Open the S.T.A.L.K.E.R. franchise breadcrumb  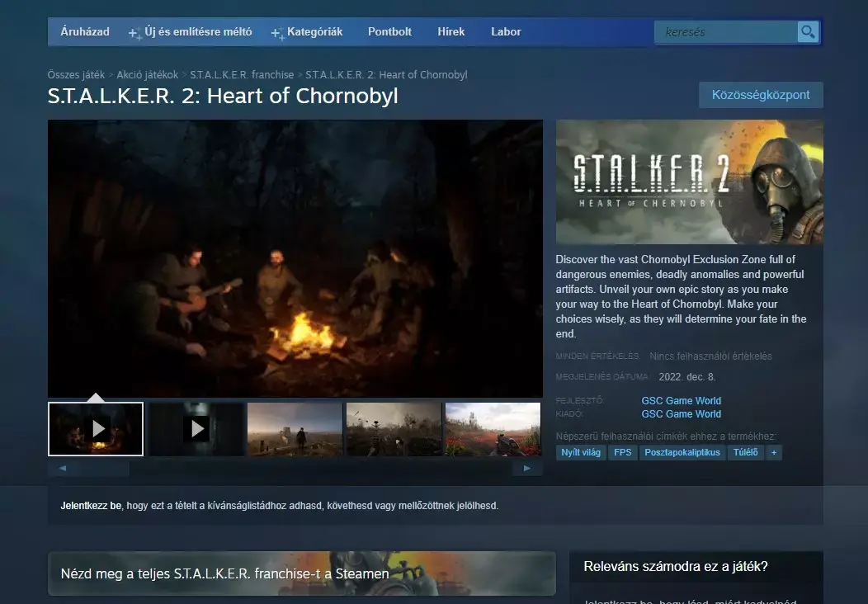[242, 75]
